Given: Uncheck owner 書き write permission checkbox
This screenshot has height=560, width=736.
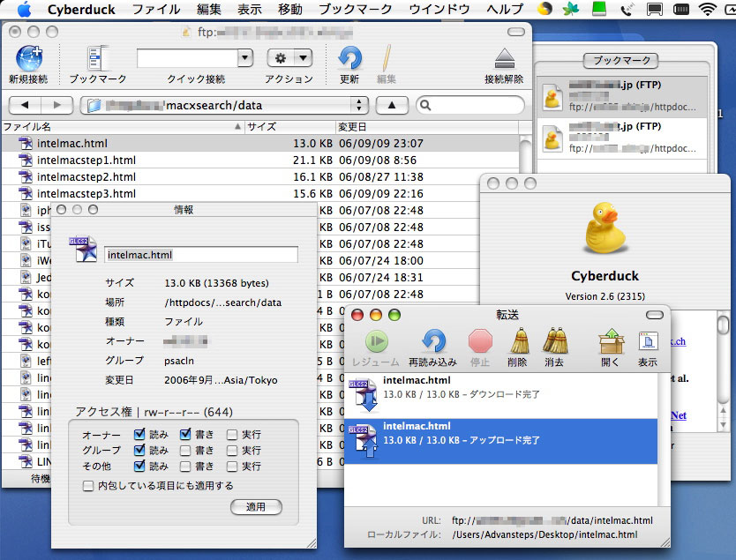Looking at the screenshot, I should click(x=185, y=435).
